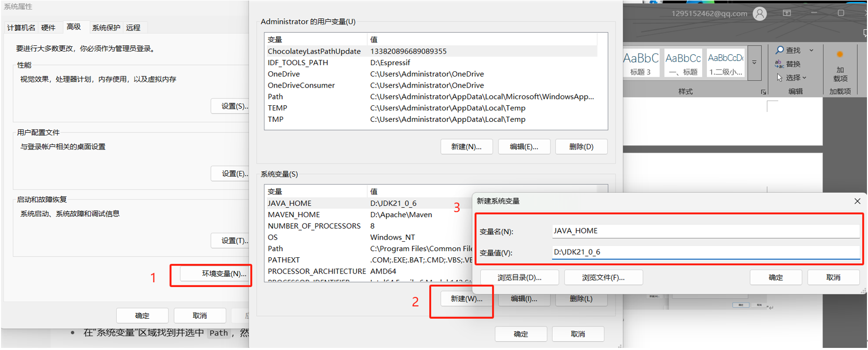Click the 变量名(N) input field
Viewport: 868px width, 350px height.
(706, 231)
